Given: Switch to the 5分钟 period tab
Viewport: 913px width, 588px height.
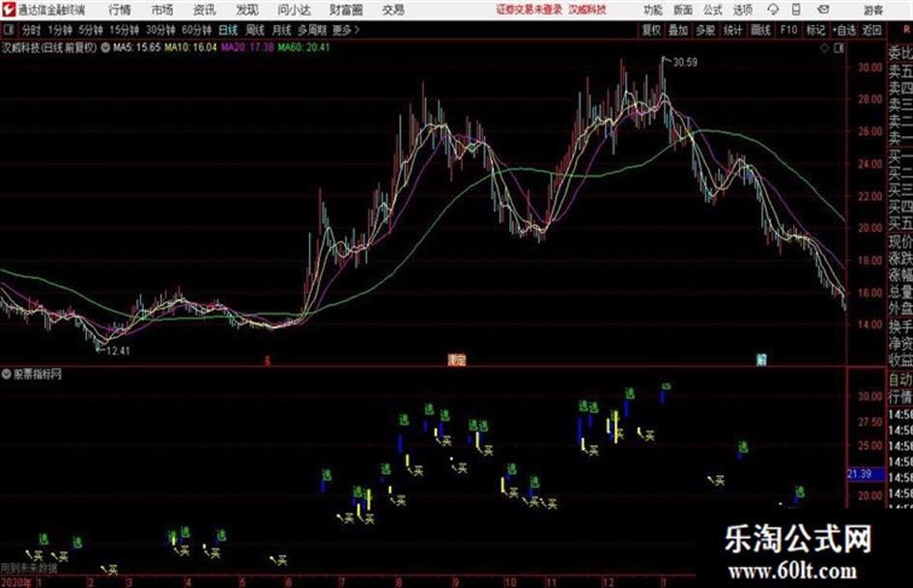Looking at the screenshot, I should [x=91, y=30].
